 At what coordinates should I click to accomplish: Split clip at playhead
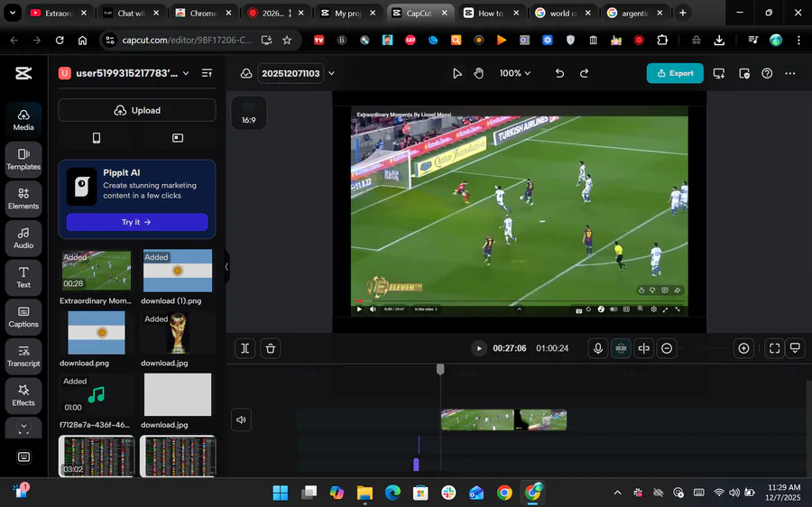point(245,348)
